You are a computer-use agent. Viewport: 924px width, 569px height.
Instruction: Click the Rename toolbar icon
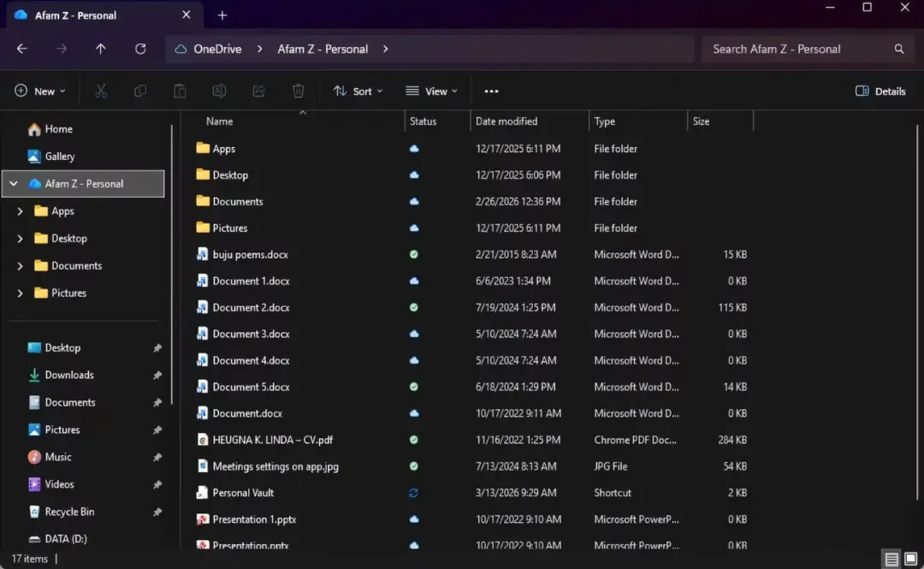[x=219, y=91]
